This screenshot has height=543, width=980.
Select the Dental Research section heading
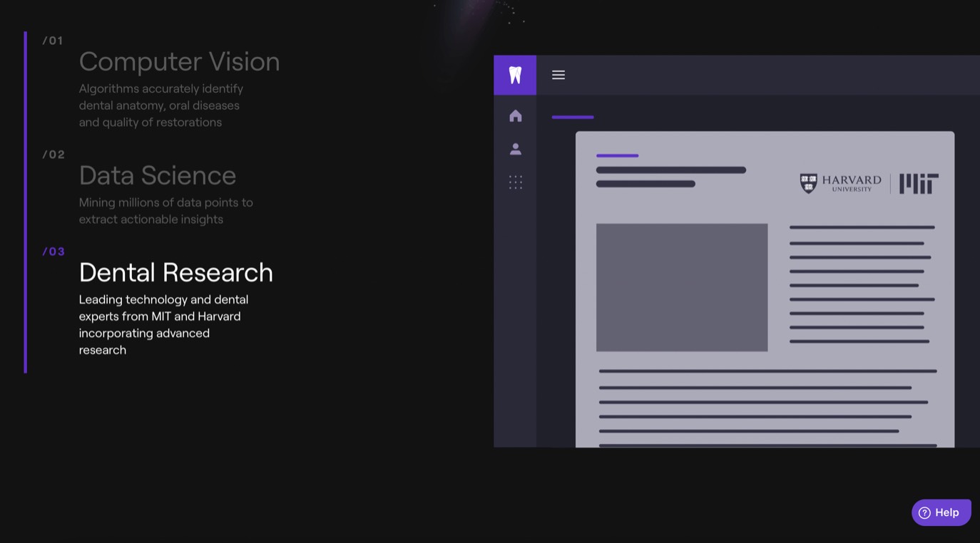point(176,272)
